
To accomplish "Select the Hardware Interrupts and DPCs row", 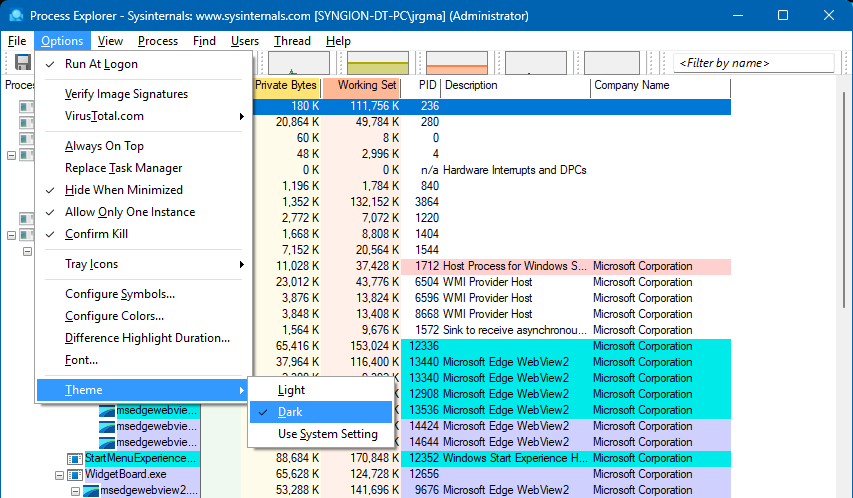I will coord(492,170).
